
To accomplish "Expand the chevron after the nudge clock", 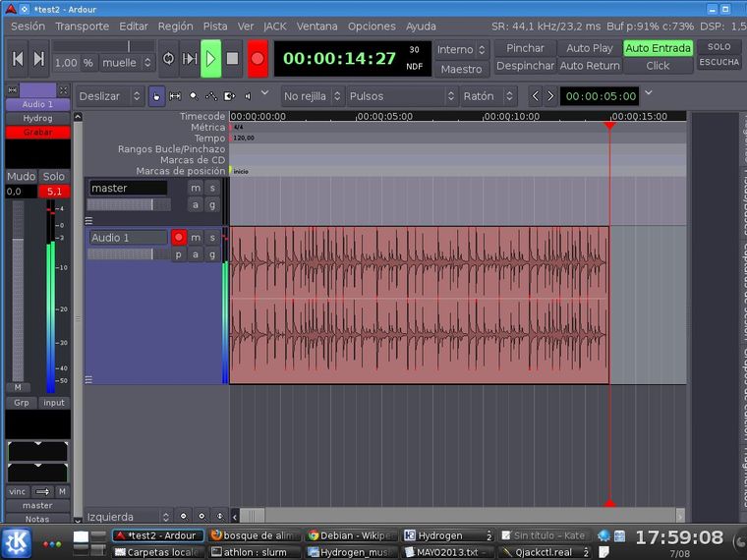I will coord(649,93).
